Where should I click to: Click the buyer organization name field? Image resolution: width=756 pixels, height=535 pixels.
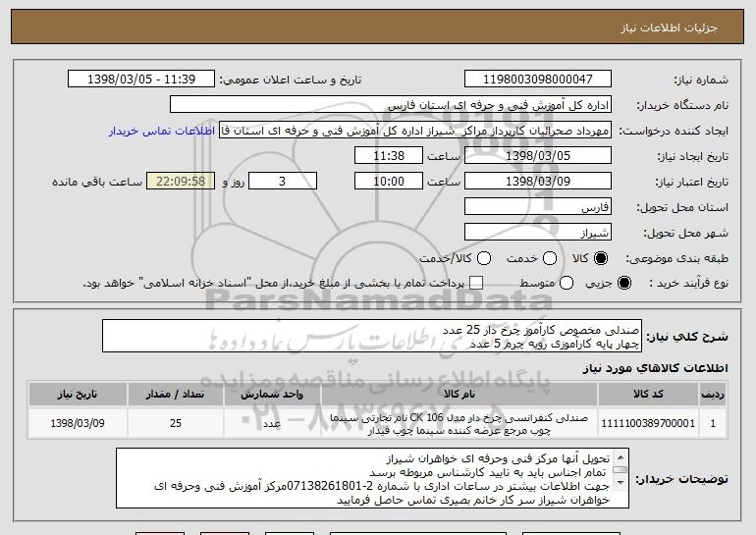(391, 105)
